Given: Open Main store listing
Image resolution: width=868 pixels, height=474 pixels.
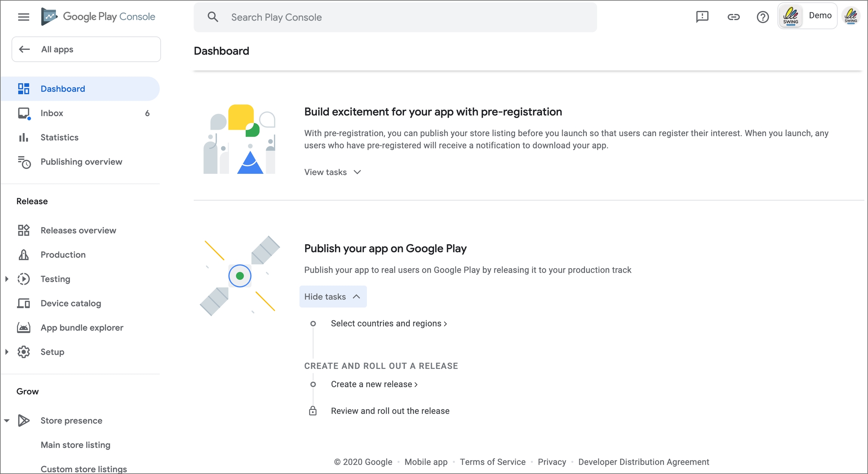Looking at the screenshot, I should [75, 445].
